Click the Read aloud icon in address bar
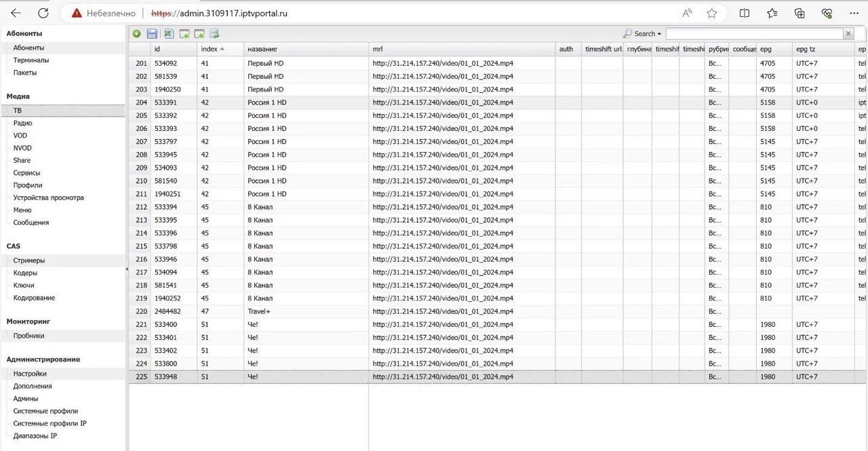The height and width of the screenshot is (451, 868). click(x=687, y=13)
